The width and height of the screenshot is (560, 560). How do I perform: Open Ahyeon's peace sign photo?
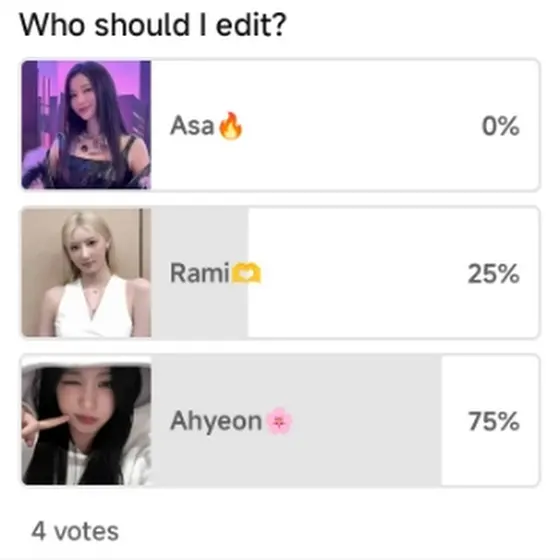86,421
